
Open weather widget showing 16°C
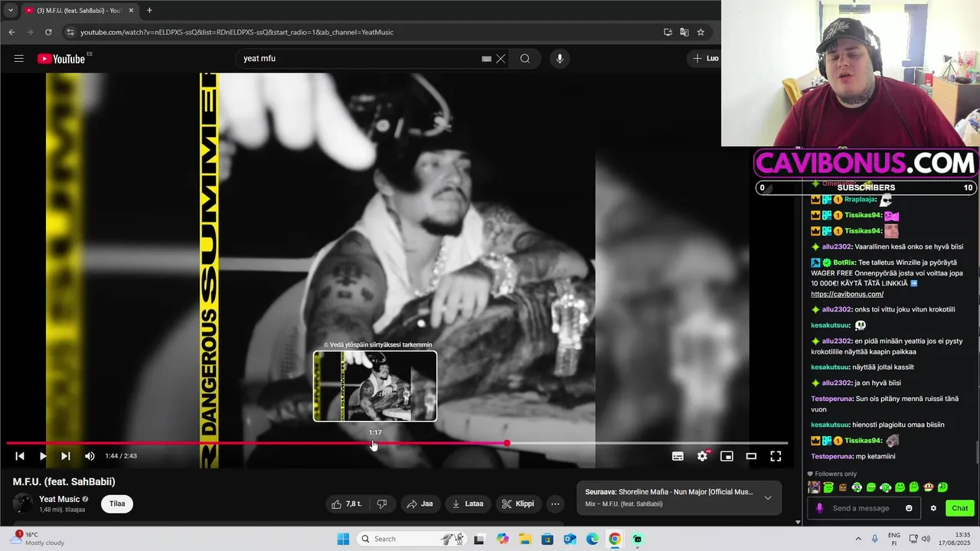[37, 539]
